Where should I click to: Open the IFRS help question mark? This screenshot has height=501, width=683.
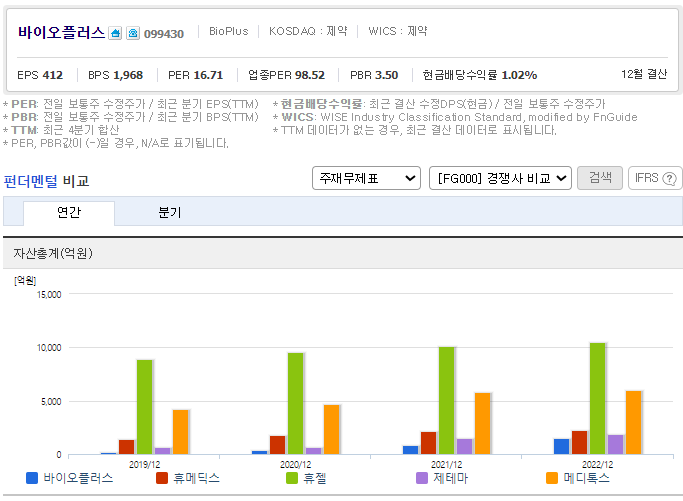[x=669, y=178]
